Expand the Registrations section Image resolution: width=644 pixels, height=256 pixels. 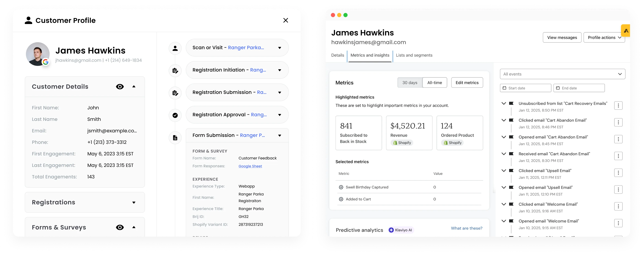[134, 203]
